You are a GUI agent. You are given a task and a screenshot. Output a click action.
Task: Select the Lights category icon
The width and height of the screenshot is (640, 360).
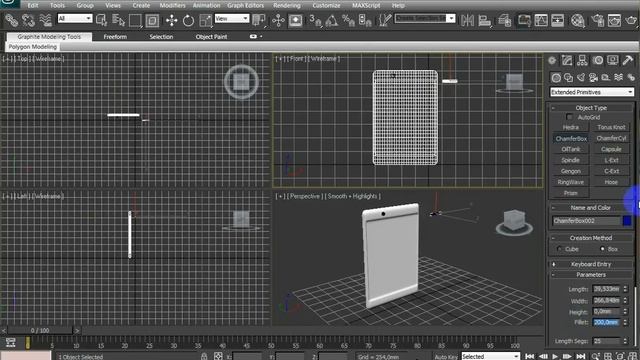point(581,77)
